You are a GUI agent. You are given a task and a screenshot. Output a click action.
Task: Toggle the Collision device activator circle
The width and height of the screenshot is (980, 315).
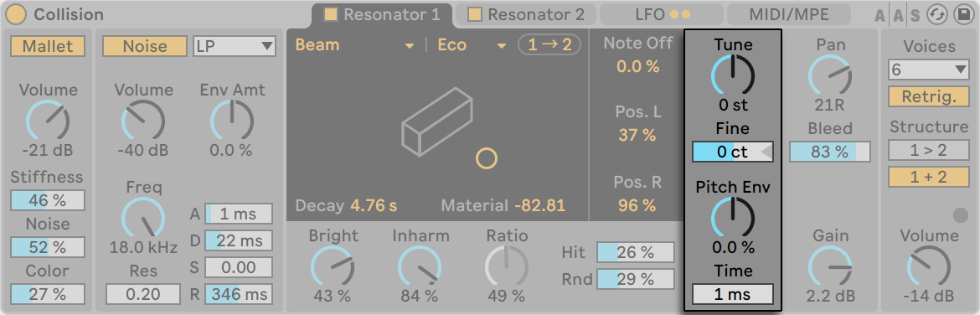pyautogui.click(x=16, y=14)
